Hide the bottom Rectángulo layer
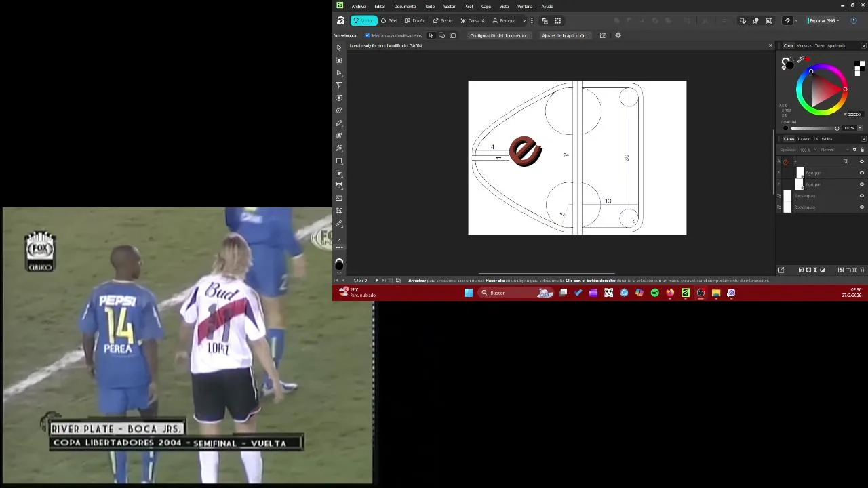This screenshot has width=868, height=488. click(x=862, y=207)
